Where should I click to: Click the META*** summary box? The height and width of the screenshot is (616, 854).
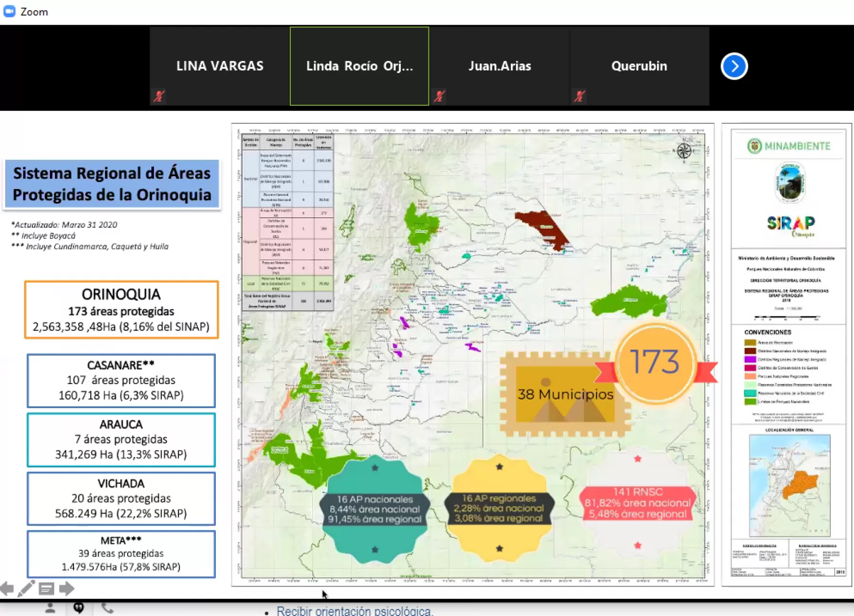(121, 554)
